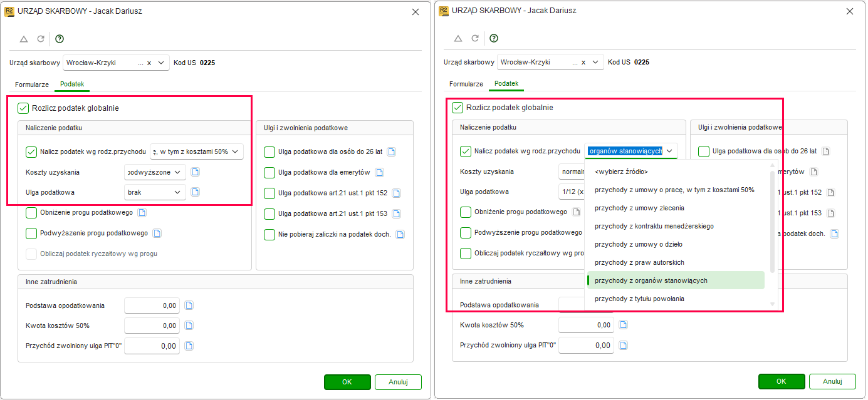The height and width of the screenshot is (400, 868).
Task: Click note icon beside Nie pobieraj zaliczki in left dialog
Action: [x=400, y=235]
